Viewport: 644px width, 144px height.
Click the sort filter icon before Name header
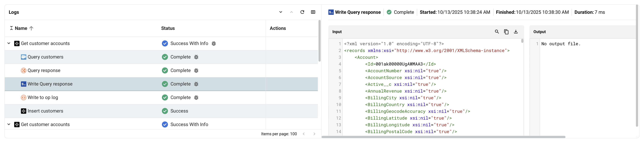pyautogui.click(x=11, y=28)
